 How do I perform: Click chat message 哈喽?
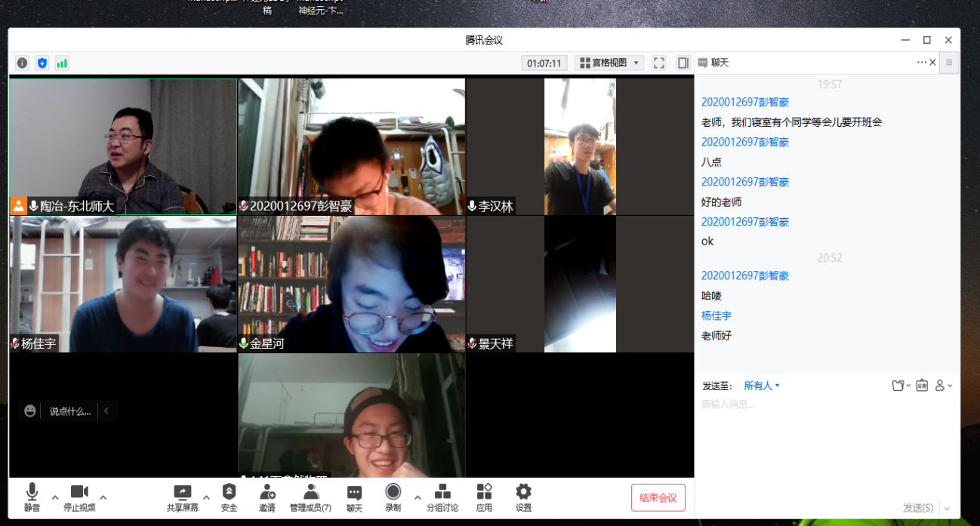point(711,296)
